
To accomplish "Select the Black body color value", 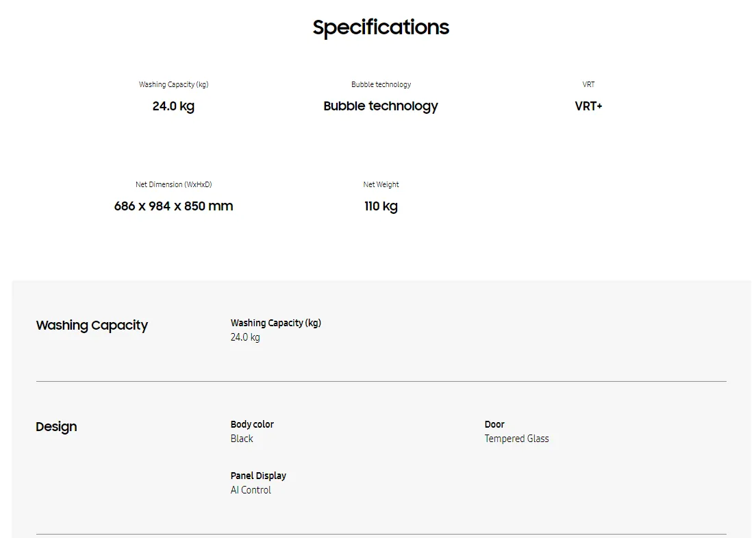I will click(242, 439).
